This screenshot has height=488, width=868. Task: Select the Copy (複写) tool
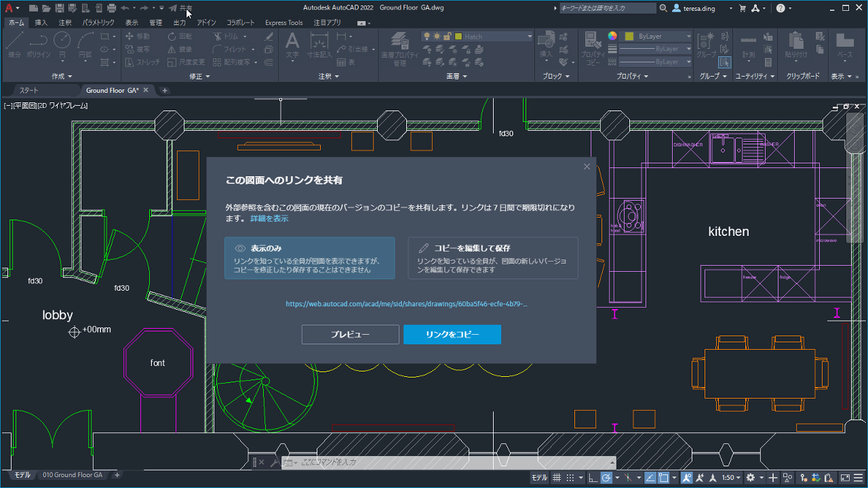click(x=138, y=49)
